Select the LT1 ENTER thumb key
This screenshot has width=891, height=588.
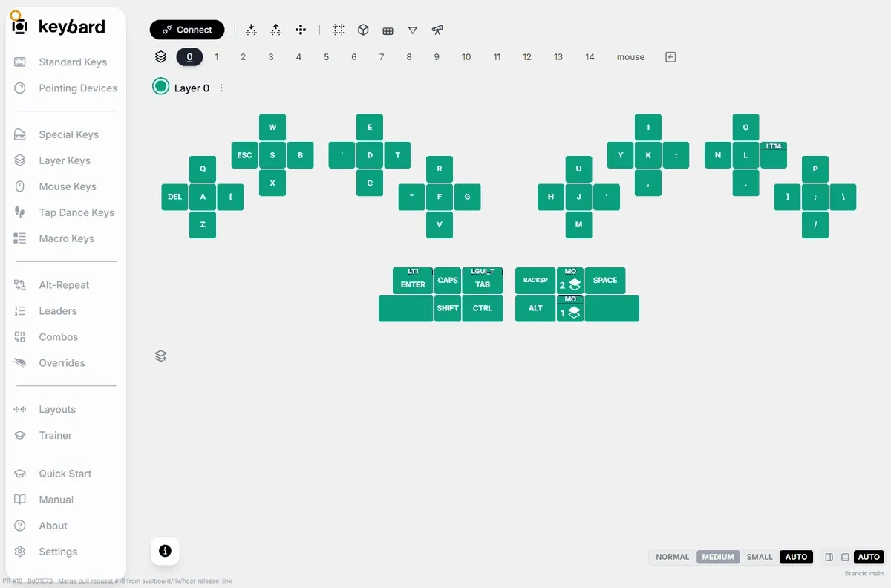coord(413,281)
